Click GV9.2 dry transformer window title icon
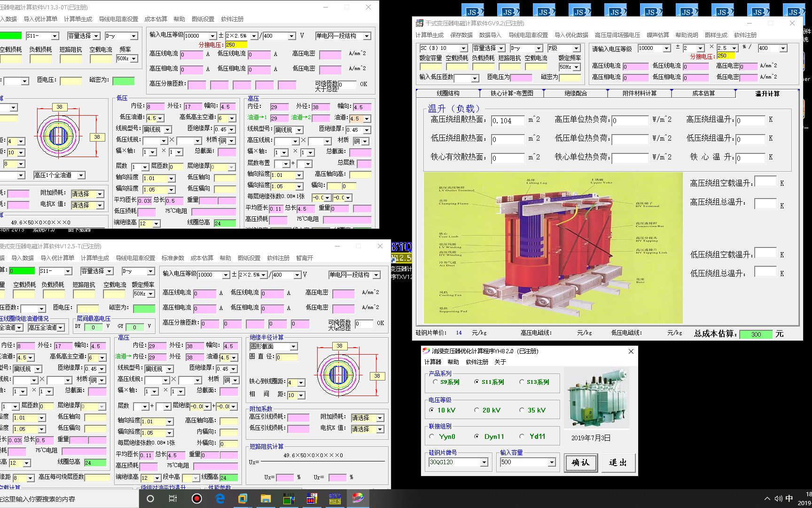812x508 pixels. click(420, 23)
